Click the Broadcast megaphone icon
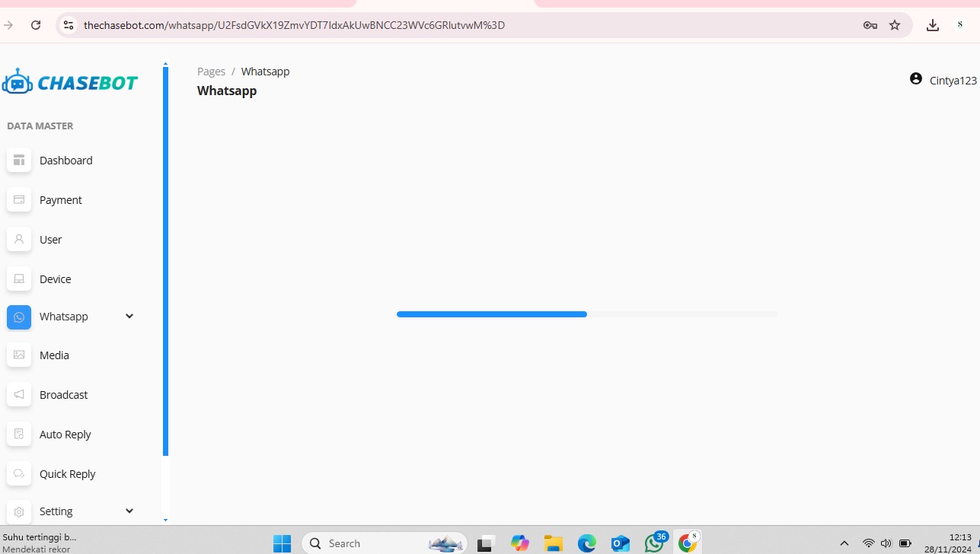The image size is (980, 554). [19, 395]
